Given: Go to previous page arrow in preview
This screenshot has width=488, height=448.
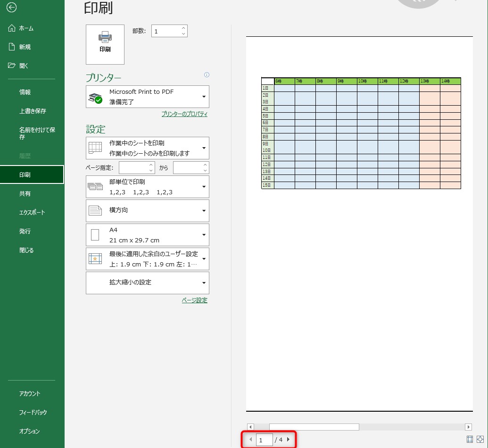Looking at the screenshot, I should pos(250,440).
